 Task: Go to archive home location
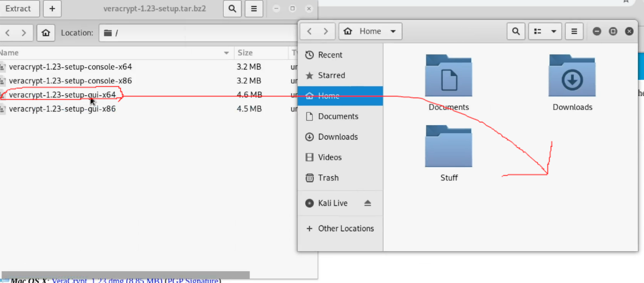click(46, 32)
